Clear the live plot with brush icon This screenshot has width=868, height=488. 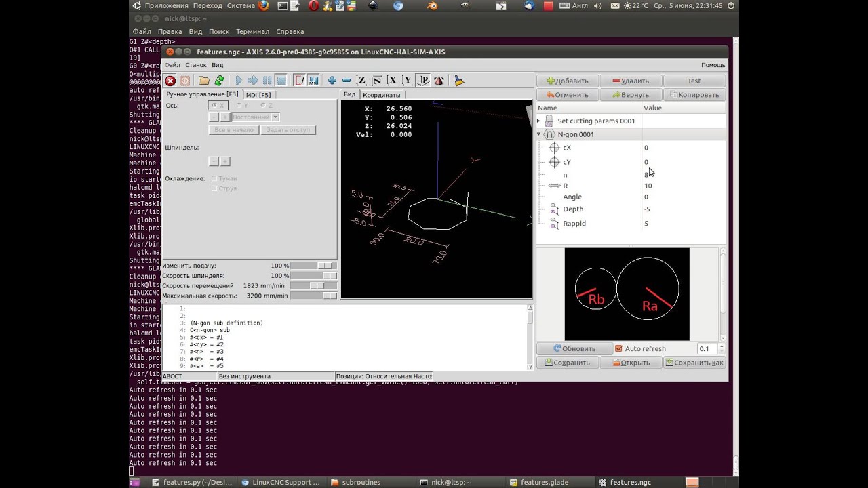(459, 81)
